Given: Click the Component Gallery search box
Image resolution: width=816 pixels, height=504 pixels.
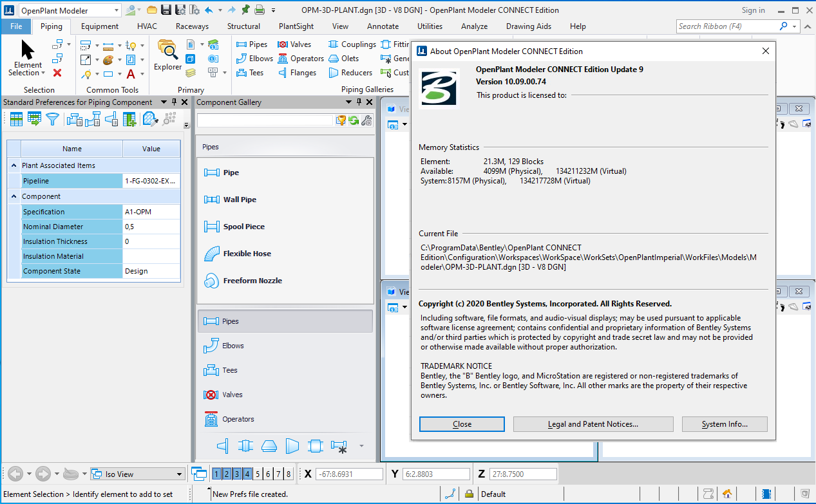Looking at the screenshot, I should pos(265,120).
